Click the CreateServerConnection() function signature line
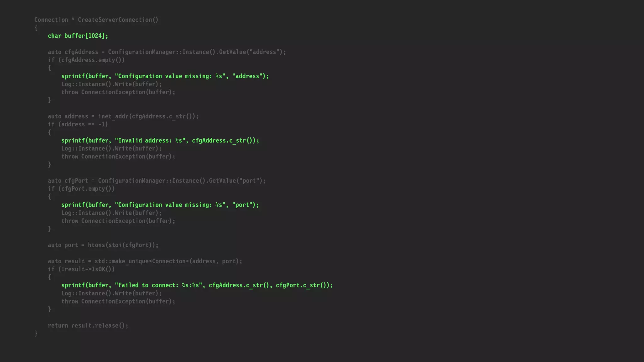 click(x=96, y=20)
